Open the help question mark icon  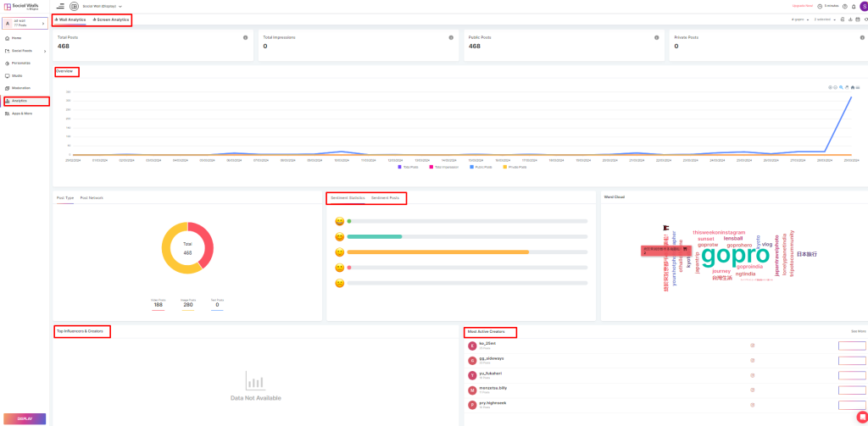pyautogui.click(x=844, y=6)
